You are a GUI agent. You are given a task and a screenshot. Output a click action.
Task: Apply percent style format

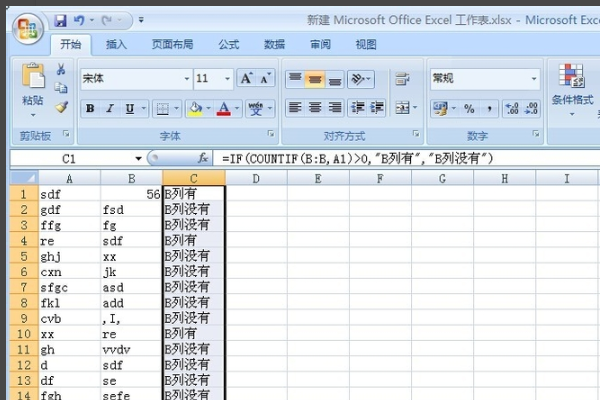[469, 109]
